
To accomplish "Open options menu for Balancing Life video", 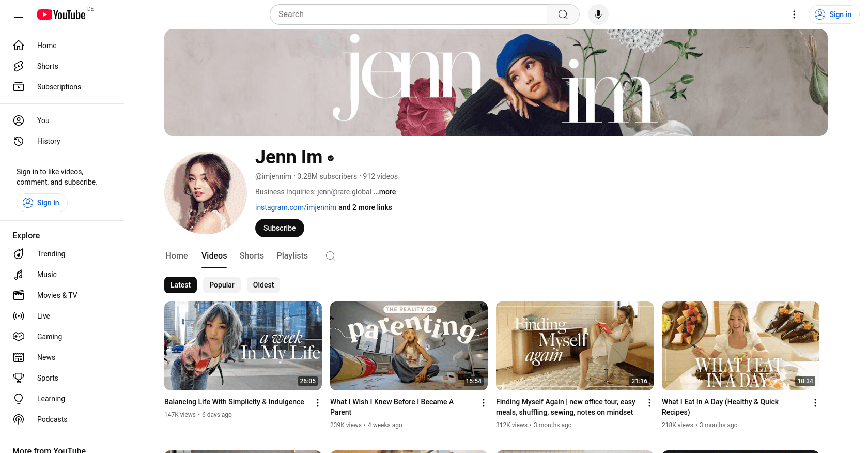I will click(x=318, y=403).
